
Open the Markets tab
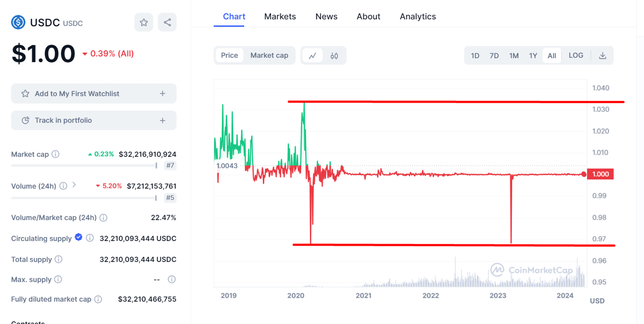click(280, 16)
